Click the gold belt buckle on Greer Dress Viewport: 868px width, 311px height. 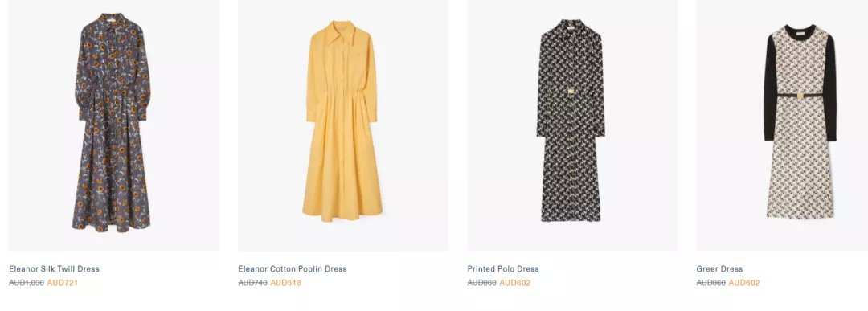[x=800, y=95]
